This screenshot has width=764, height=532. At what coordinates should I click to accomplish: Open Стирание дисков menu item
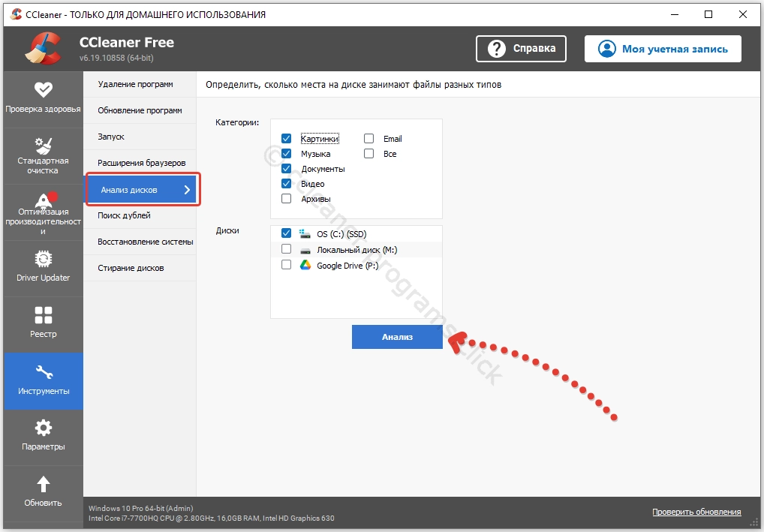131,268
